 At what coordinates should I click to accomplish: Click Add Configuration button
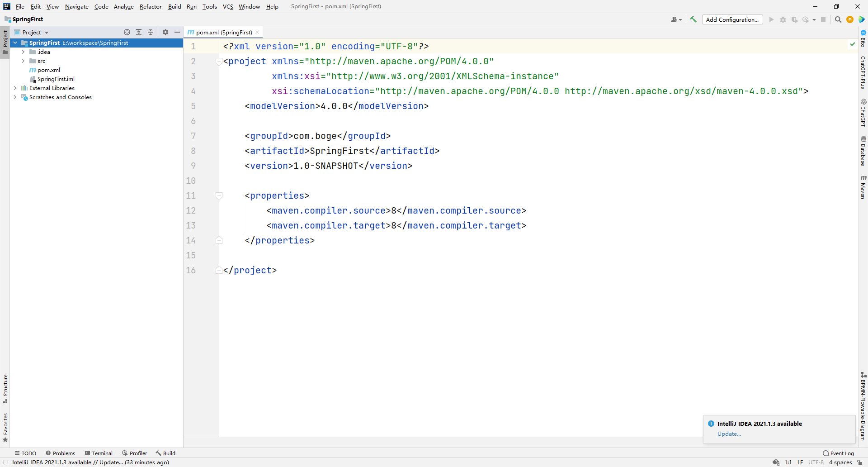pyautogui.click(x=732, y=19)
